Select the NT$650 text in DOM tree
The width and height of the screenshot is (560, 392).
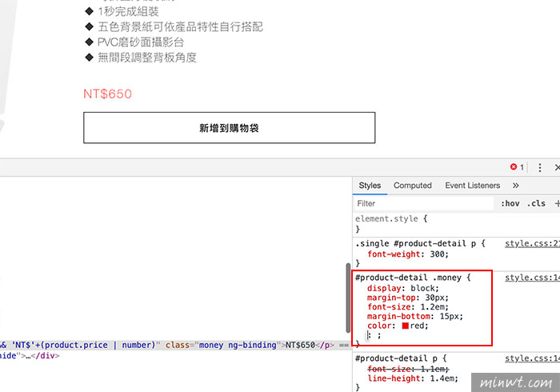(x=300, y=346)
